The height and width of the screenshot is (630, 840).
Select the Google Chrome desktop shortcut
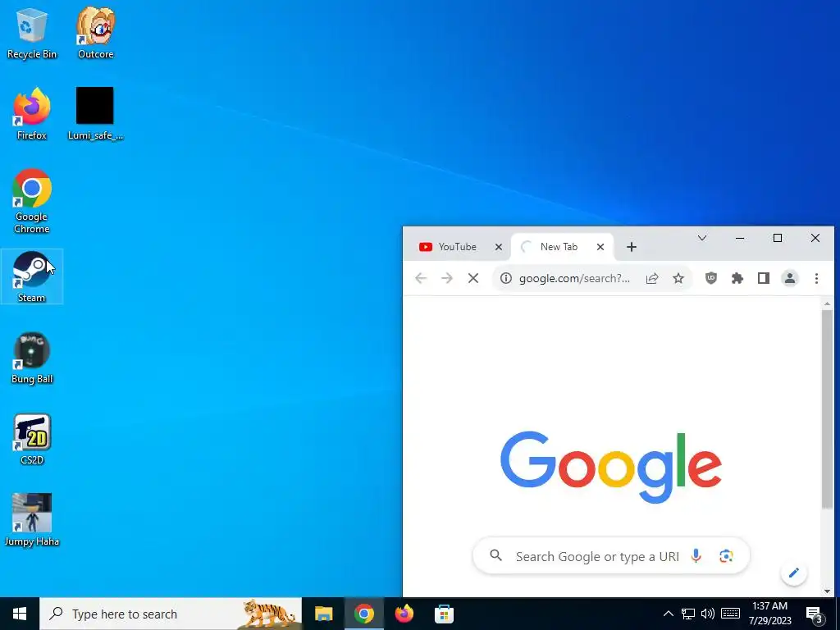[x=32, y=202]
